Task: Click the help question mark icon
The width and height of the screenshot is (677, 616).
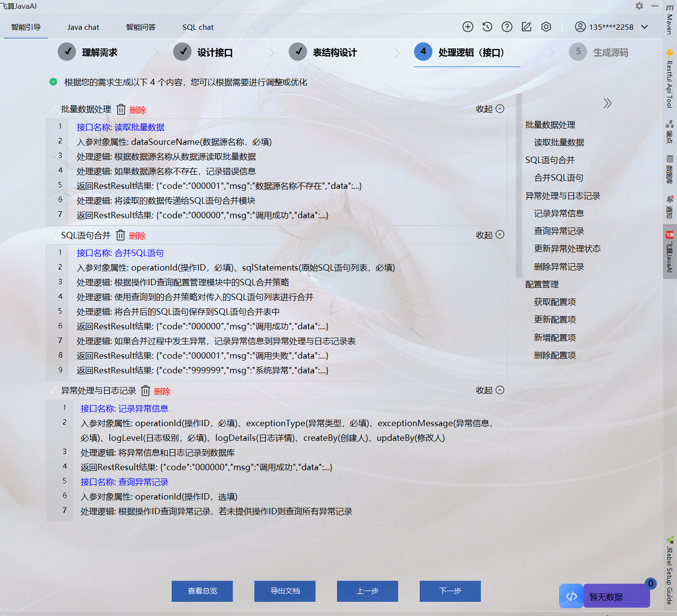Action: click(x=507, y=27)
